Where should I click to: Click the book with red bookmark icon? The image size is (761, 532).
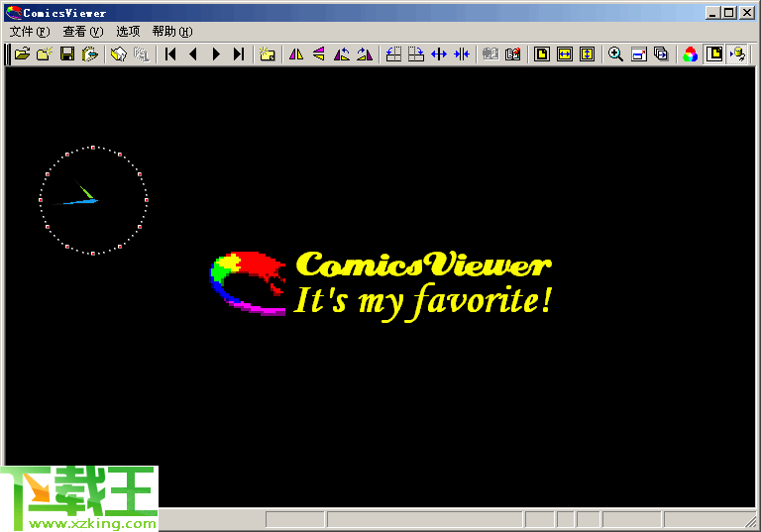pyautogui.click(x=513, y=53)
